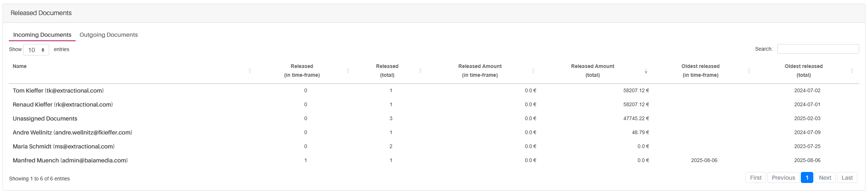Jump to the Last page
This screenshot has height=194, width=868.
[x=847, y=178]
